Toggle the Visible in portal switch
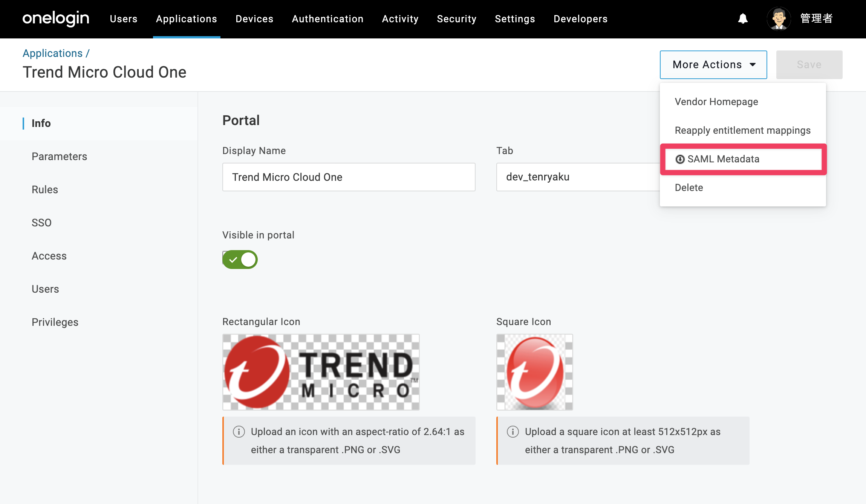Screen dimensions: 866x504 coord(240,260)
